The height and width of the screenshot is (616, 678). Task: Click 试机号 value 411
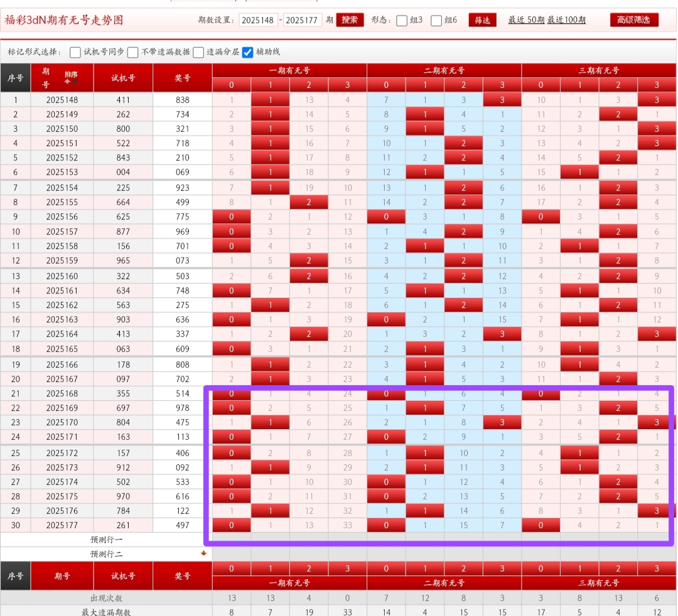point(123,100)
